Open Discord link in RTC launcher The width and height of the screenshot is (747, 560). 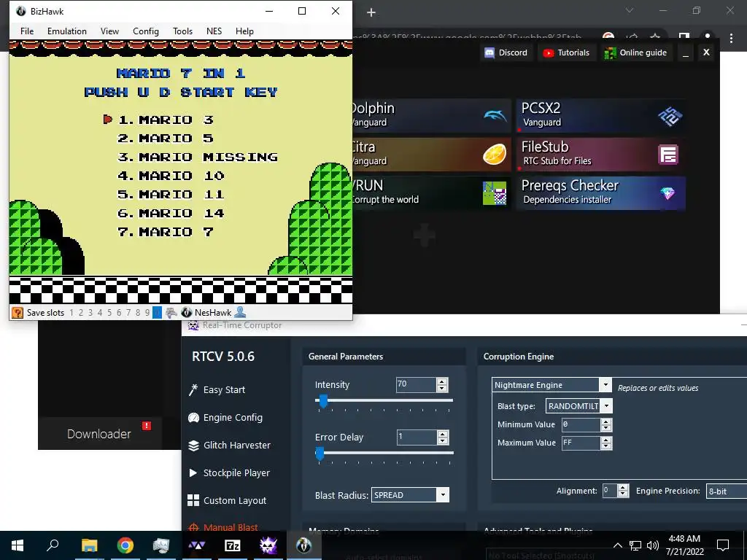[x=506, y=52]
